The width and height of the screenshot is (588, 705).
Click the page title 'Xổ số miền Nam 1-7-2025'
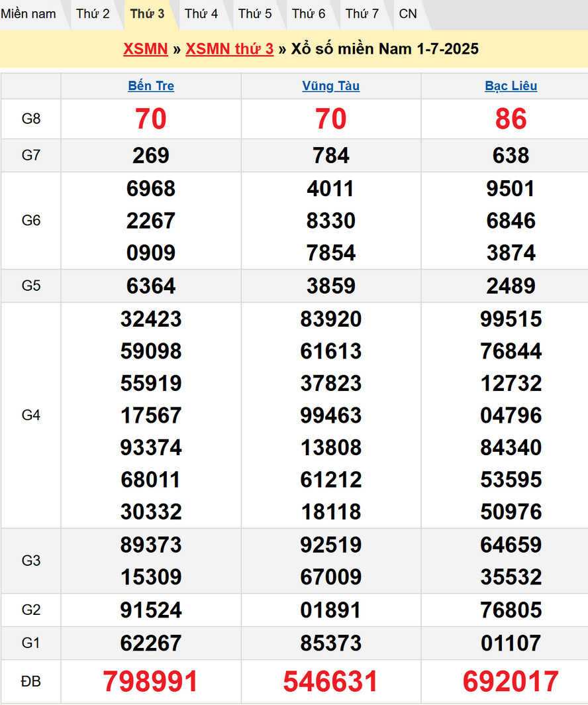point(385,49)
